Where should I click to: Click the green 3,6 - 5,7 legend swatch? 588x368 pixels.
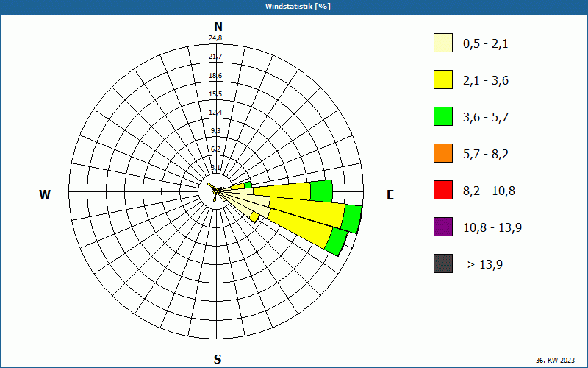pyautogui.click(x=443, y=116)
